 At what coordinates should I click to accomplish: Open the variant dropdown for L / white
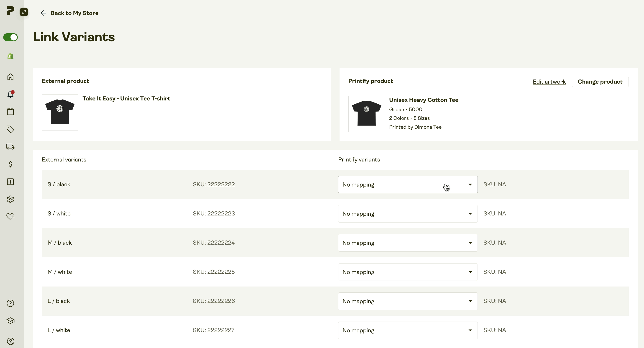[407, 330]
